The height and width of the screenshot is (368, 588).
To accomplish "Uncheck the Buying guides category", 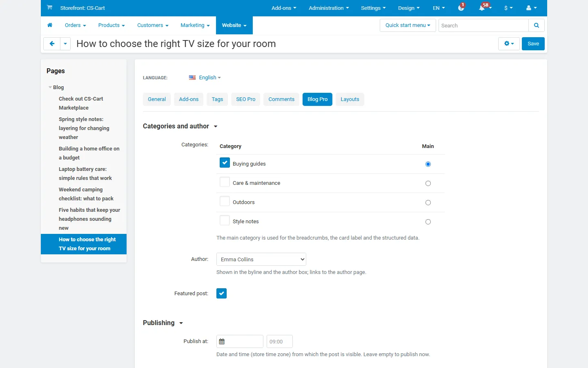I will click(225, 163).
